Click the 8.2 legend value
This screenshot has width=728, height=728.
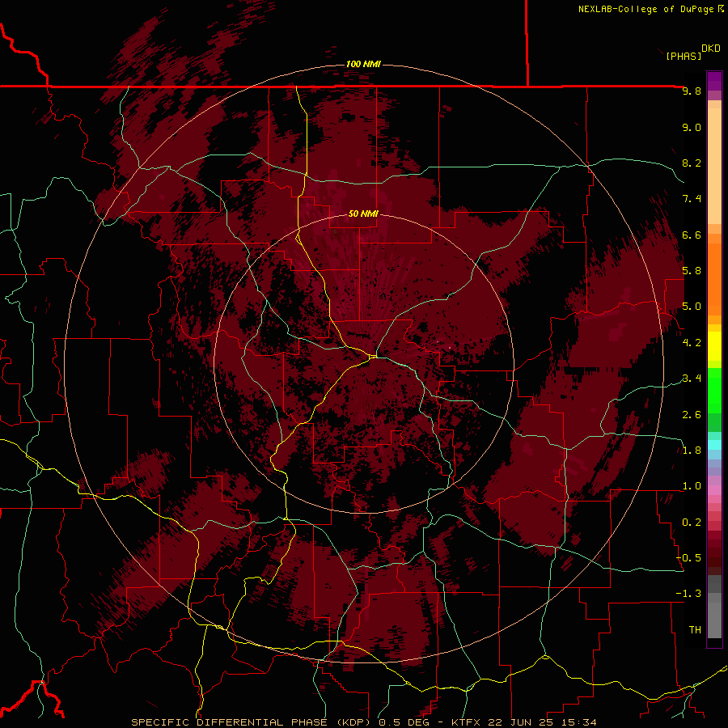(692, 163)
